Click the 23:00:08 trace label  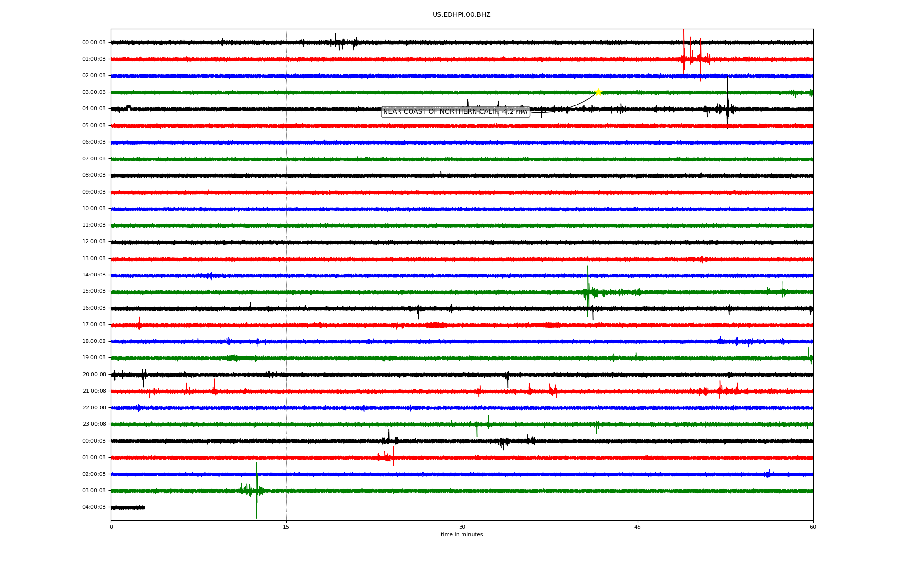coord(94,424)
